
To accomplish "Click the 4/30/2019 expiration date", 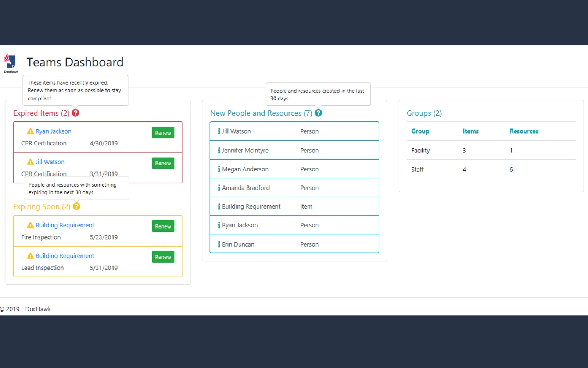I will pos(104,143).
